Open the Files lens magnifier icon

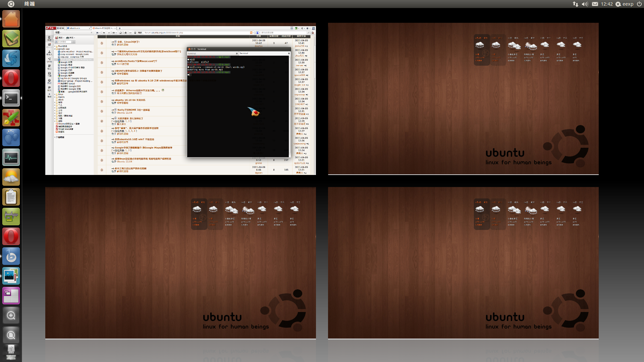[x=11, y=335]
